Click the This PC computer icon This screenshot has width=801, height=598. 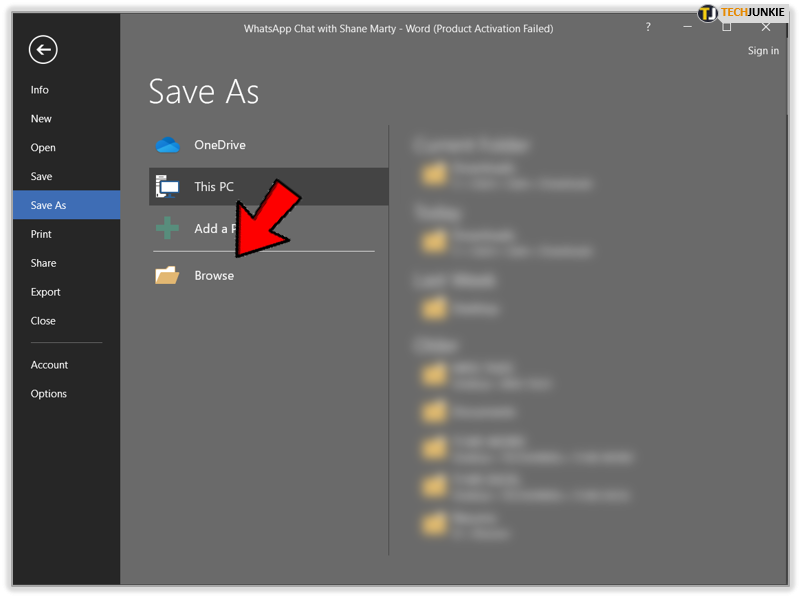pos(167,186)
